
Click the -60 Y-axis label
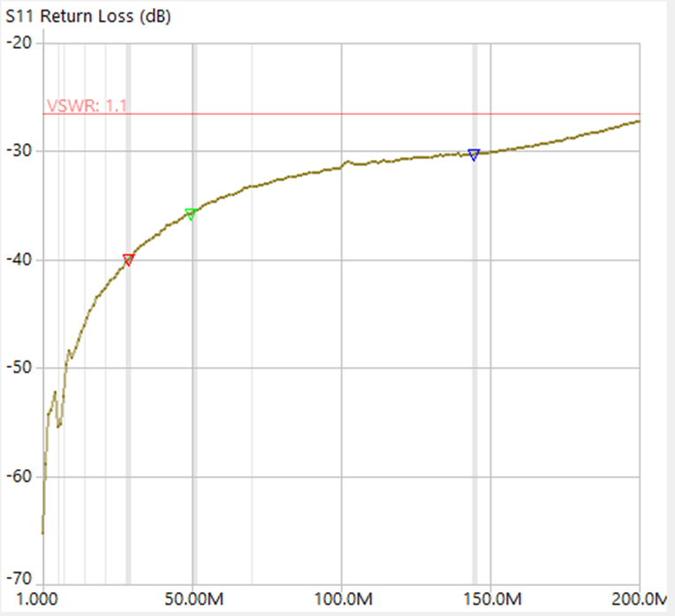click(x=19, y=476)
